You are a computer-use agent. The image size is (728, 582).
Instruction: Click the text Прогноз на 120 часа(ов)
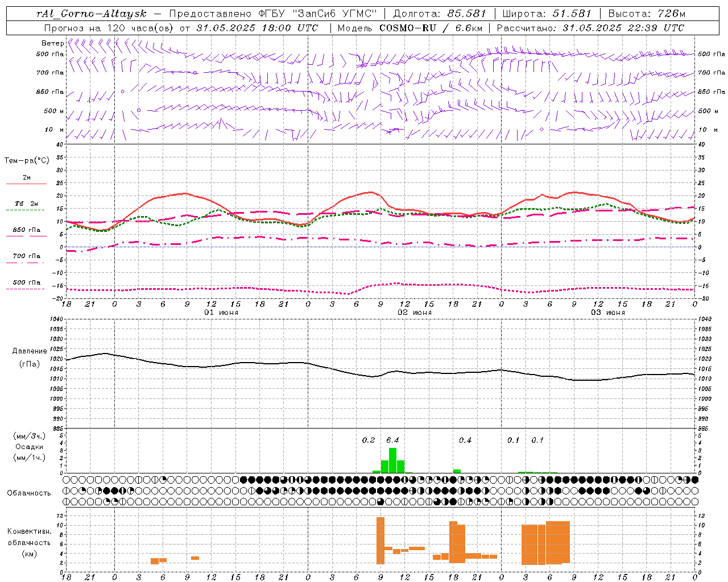[x=109, y=28]
